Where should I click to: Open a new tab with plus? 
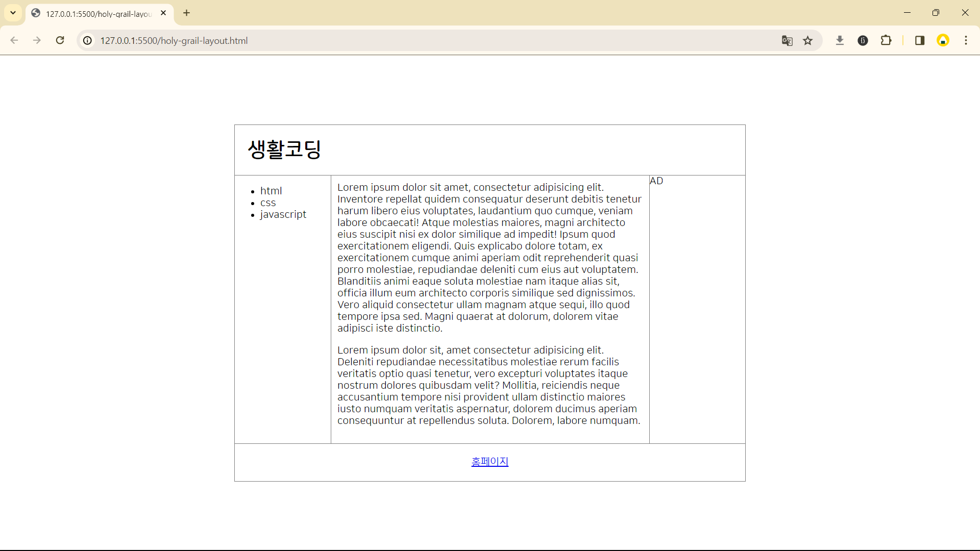click(187, 13)
